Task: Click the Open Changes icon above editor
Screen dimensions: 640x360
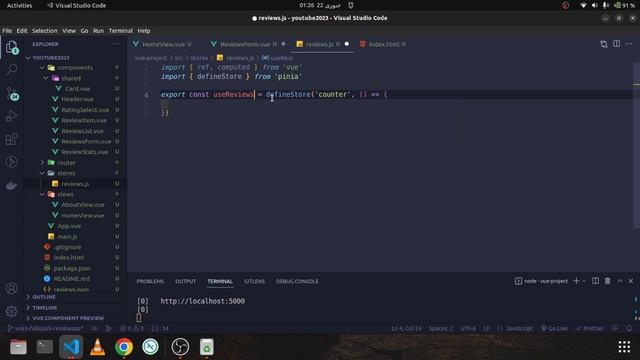Action: (x=604, y=44)
